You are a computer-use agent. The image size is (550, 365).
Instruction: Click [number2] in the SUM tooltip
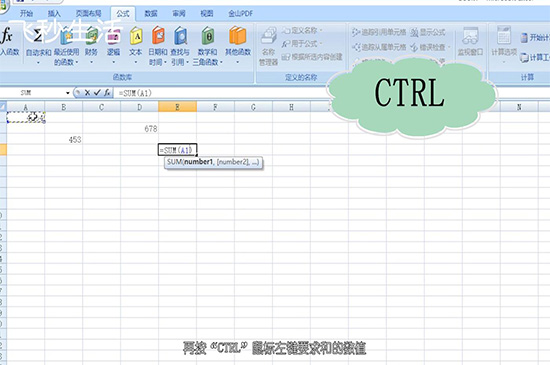(x=233, y=162)
